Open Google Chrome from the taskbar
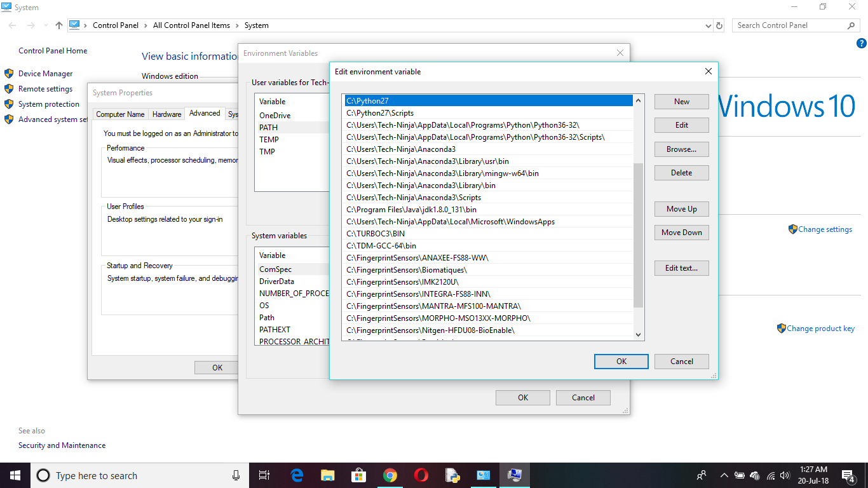Screen dimensions: 868x488 tap(390, 475)
